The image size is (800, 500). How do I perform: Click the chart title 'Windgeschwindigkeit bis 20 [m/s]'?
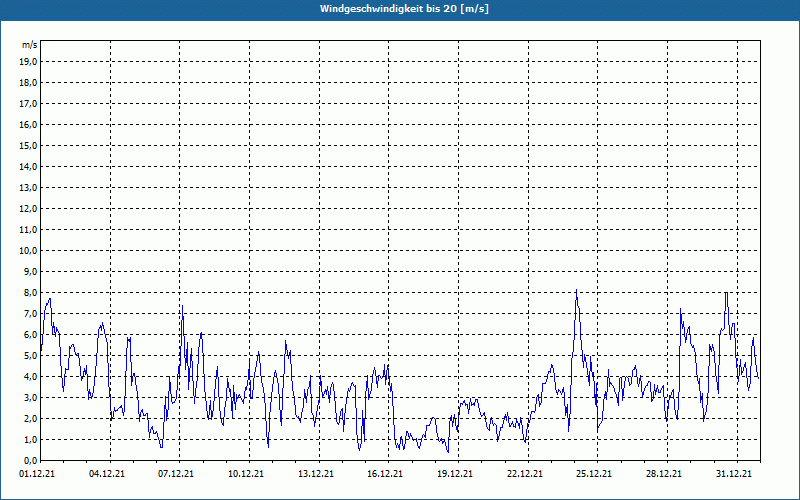(404, 9)
